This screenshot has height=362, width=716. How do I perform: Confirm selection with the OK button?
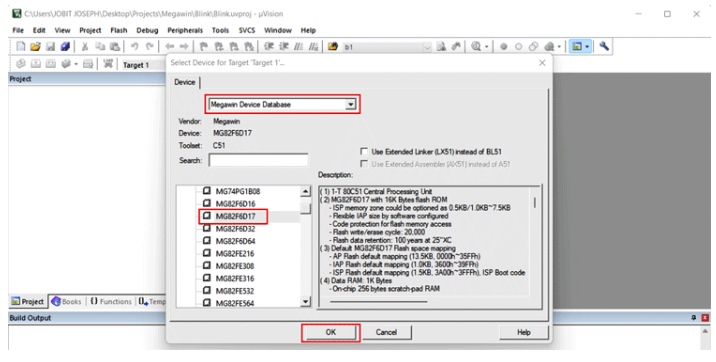click(331, 332)
